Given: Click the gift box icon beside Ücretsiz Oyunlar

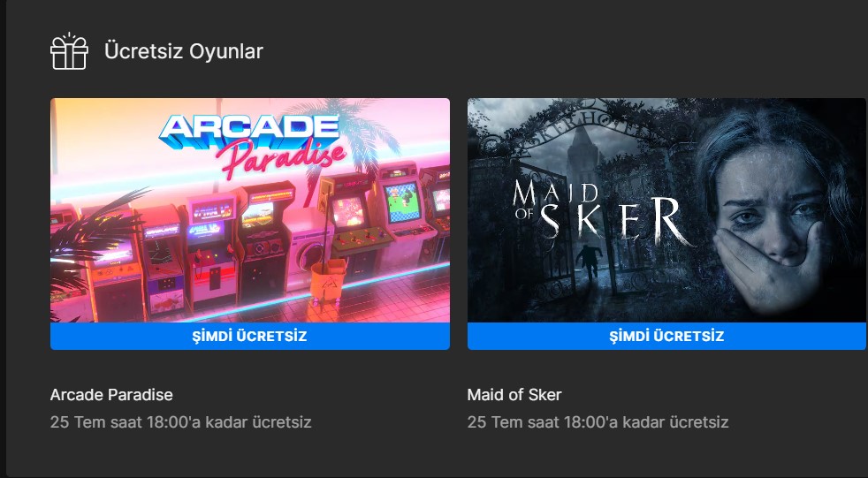Looking at the screenshot, I should tap(69, 51).
